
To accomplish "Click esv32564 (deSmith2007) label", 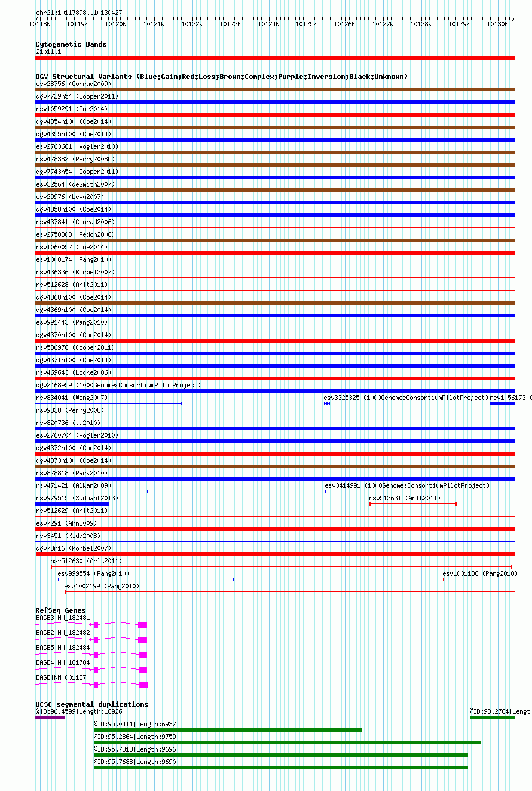I will 75,184.
